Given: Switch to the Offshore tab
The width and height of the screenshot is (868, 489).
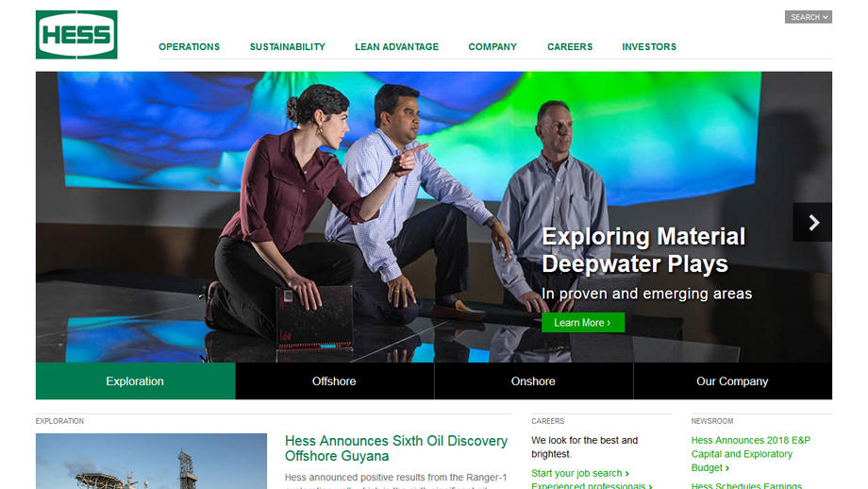Looking at the screenshot, I should [x=334, y=381].
